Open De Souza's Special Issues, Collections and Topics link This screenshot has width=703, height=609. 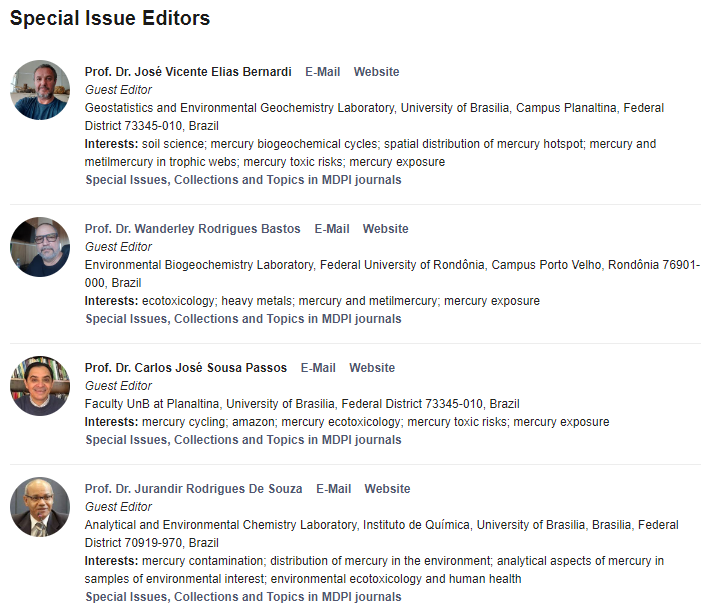point(243,597)
